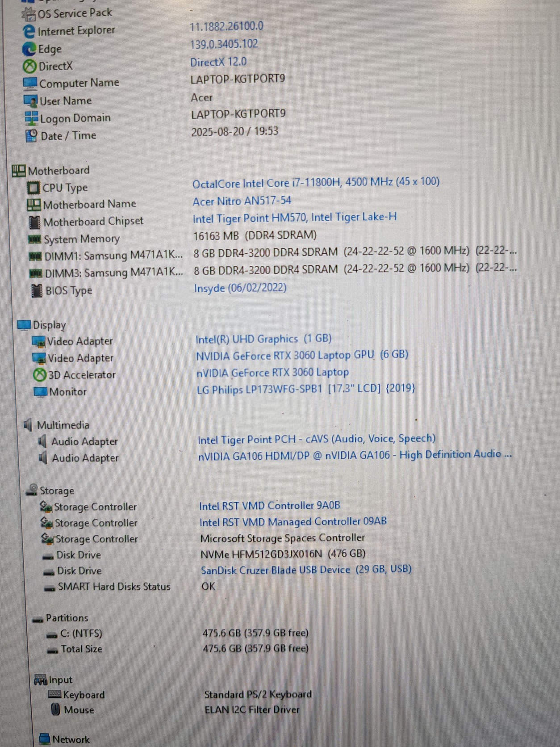Open the Intel RST VMD Controller 9A0B link

point(270,506)
